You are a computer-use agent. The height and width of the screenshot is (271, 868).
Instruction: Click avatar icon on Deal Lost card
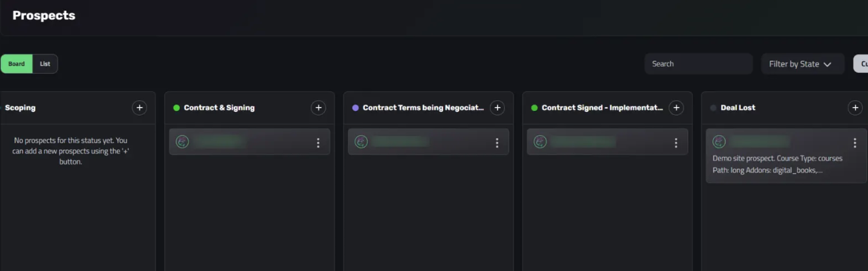pyautogui.click(x=719, y=142)
